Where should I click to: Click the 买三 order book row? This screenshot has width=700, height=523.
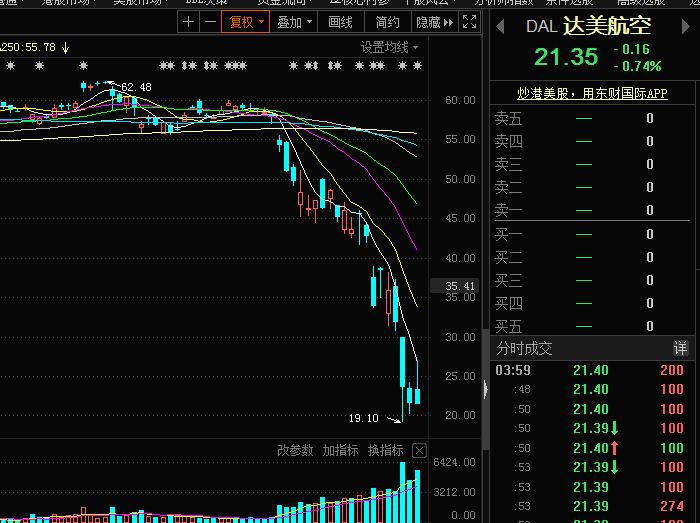(592, 280)
